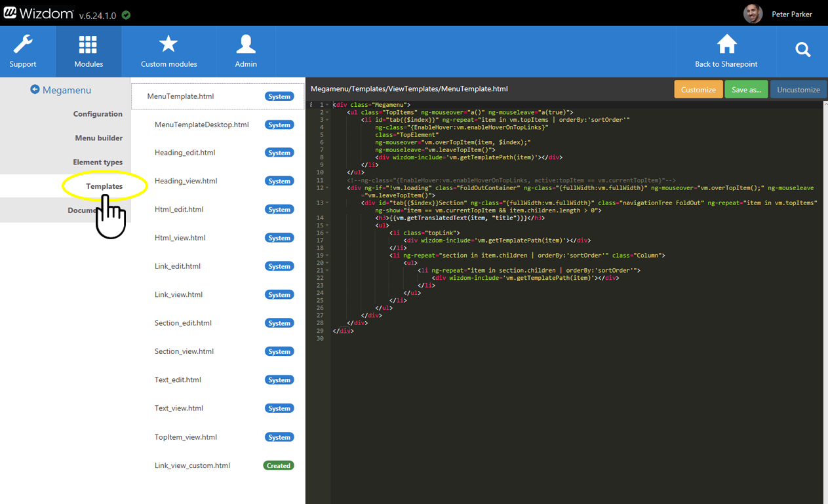Open the Menu builder section

(x=98, y=138)
